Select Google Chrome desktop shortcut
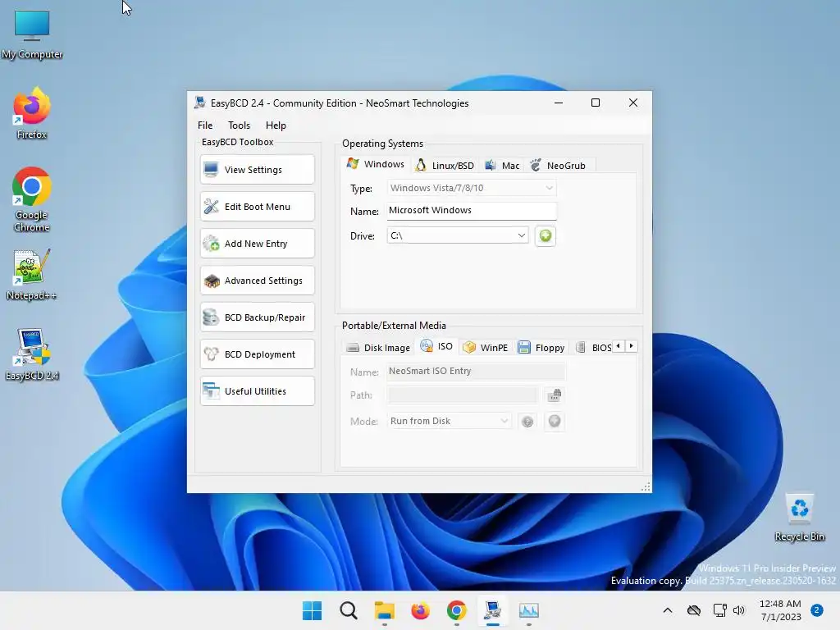Viewport: 840px width, 630px height. click(x=32, y=199)
